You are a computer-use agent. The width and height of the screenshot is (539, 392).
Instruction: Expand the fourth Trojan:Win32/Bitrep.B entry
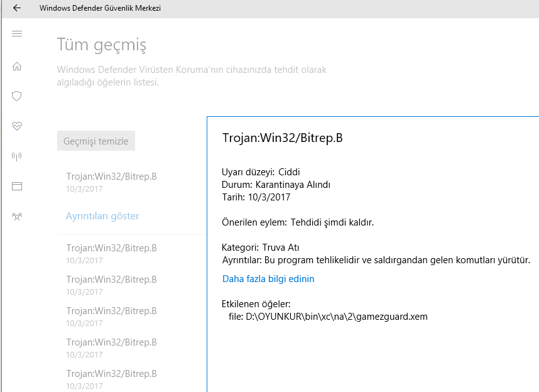coord(111,317)
